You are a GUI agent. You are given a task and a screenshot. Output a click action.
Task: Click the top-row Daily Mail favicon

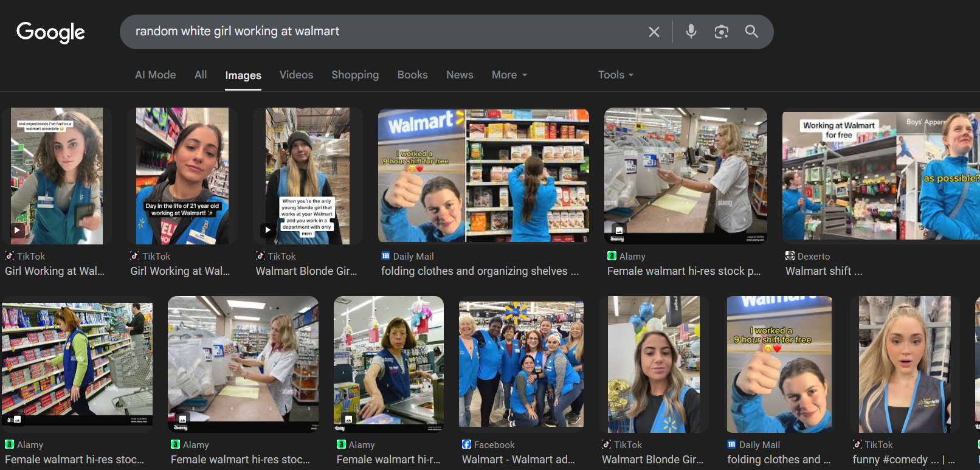tap(385, 256)
